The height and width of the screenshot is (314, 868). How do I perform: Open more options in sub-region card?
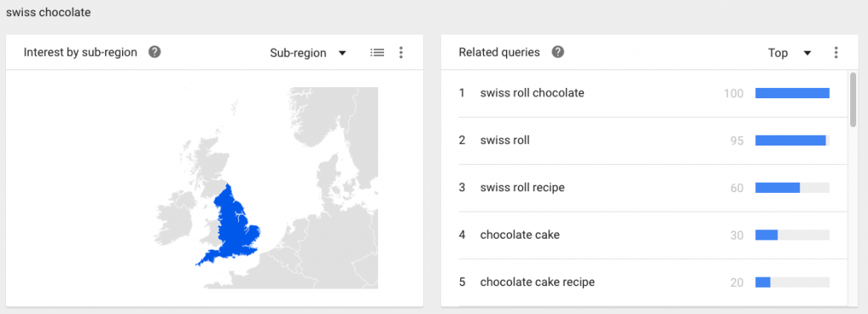[x=401, y=52]
